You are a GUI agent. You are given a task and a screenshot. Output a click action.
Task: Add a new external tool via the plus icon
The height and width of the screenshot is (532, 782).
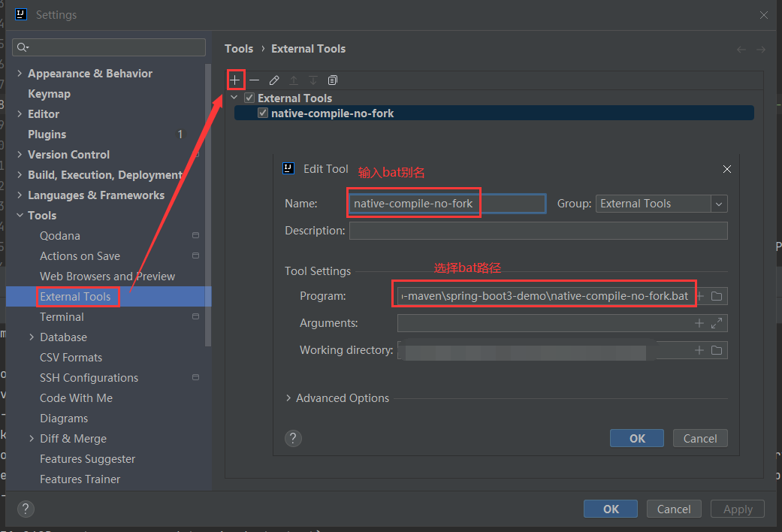(236, 80)
